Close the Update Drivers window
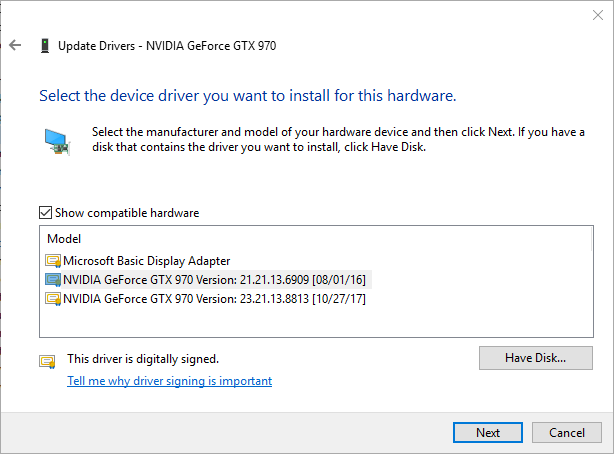Image resolution: width=614 pixels, height=454 pixels. pos(598,15)
